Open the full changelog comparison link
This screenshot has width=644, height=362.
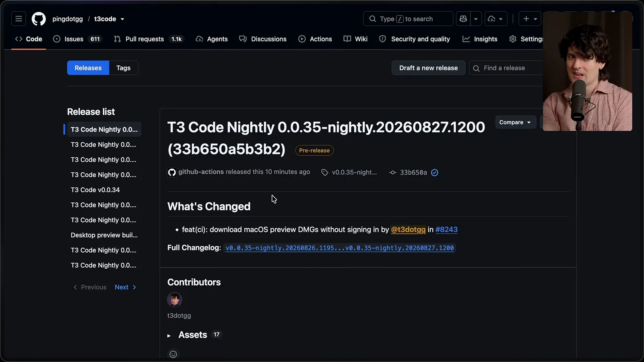pyautogui.click(x=339, y=248)
